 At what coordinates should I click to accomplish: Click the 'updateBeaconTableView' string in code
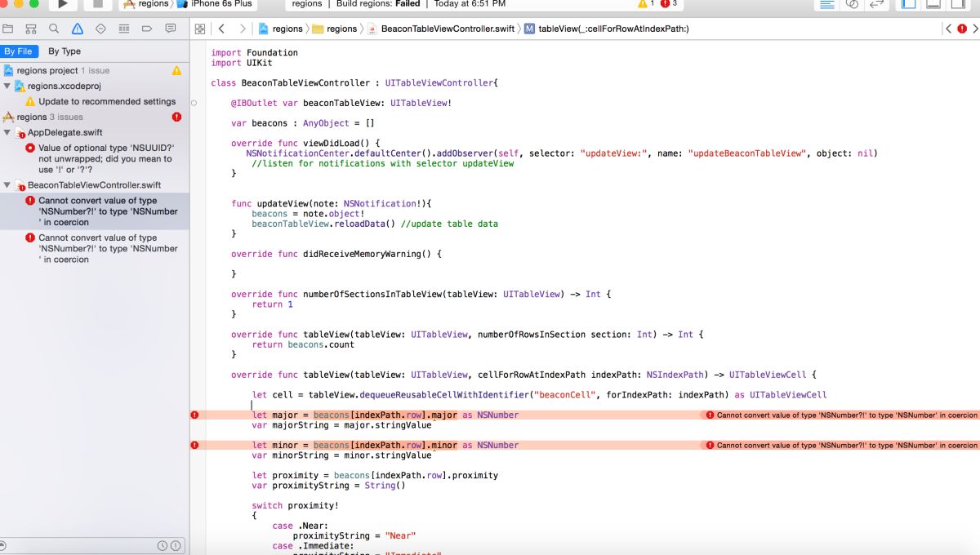click(x=746, y=153)
